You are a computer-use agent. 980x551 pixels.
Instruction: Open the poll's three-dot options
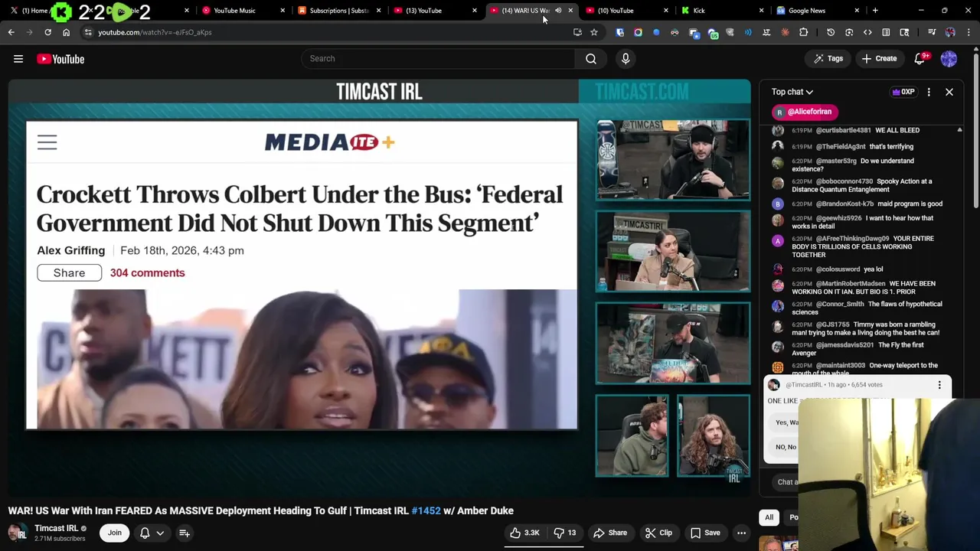tap(939, 385)
